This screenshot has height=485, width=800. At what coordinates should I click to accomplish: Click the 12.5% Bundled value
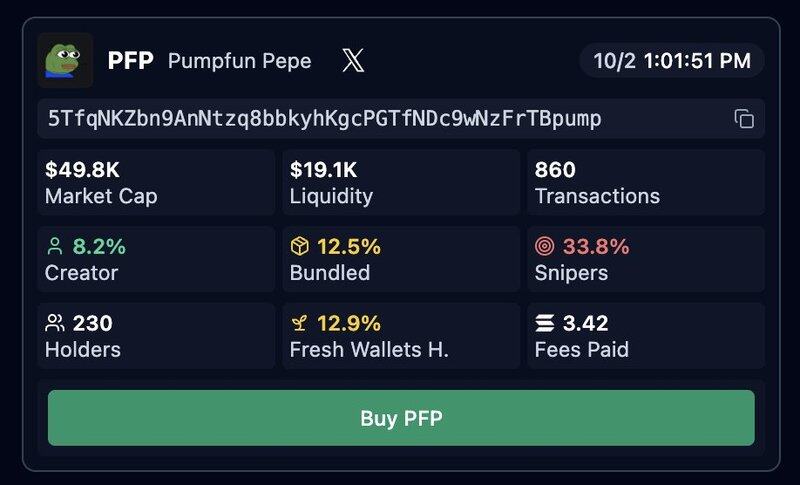(x=349, y=247)
